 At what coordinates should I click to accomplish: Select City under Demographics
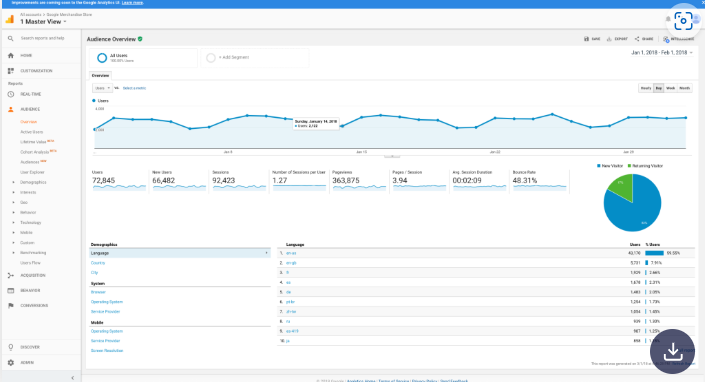point(94,273)
